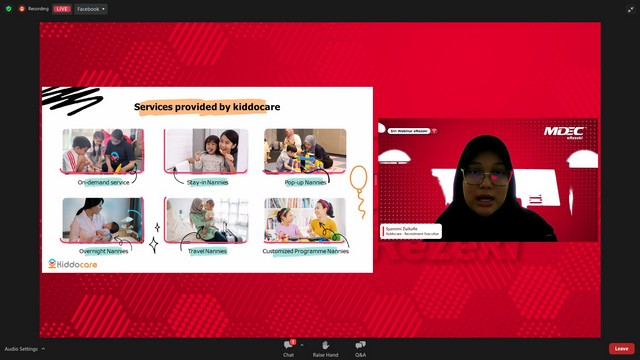Click the speaker's name tag label

(411, 231)
